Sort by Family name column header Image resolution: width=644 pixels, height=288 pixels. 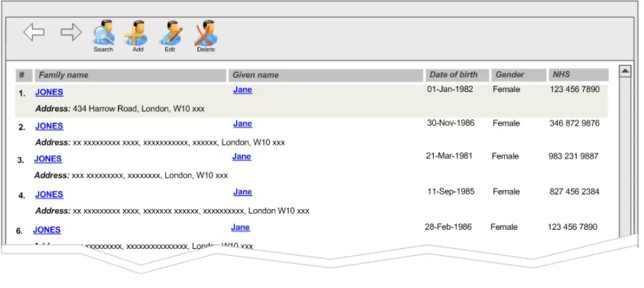[131, 75]
